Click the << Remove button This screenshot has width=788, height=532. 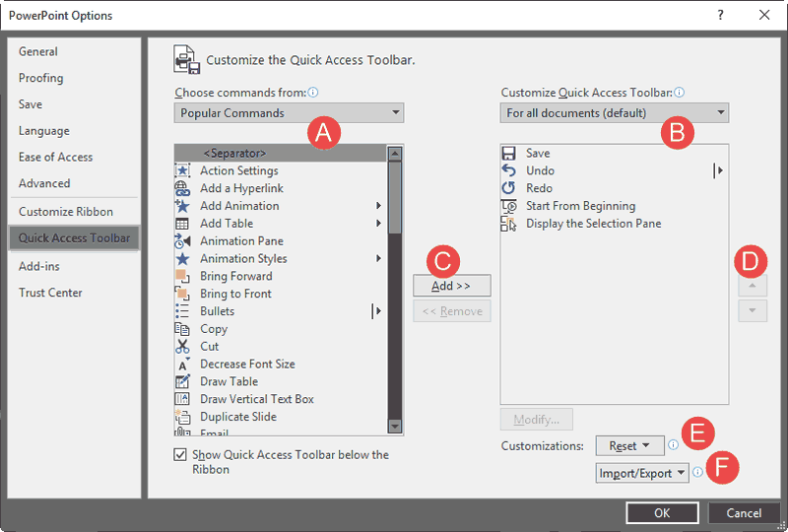coord(452,311)
